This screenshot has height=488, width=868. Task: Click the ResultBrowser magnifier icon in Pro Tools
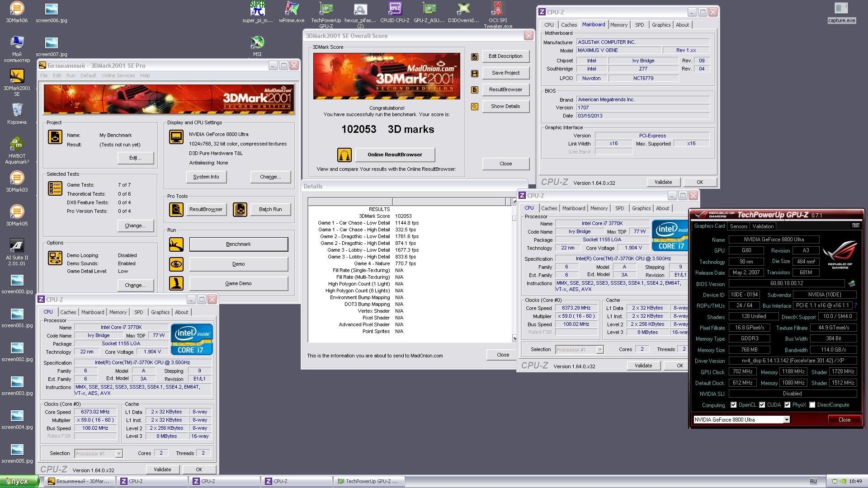tap(176, 209)
